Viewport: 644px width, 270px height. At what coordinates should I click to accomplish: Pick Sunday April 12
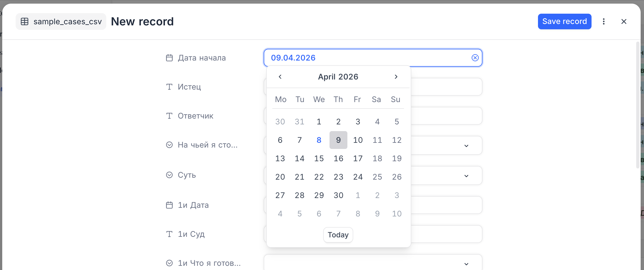point(397,140)
